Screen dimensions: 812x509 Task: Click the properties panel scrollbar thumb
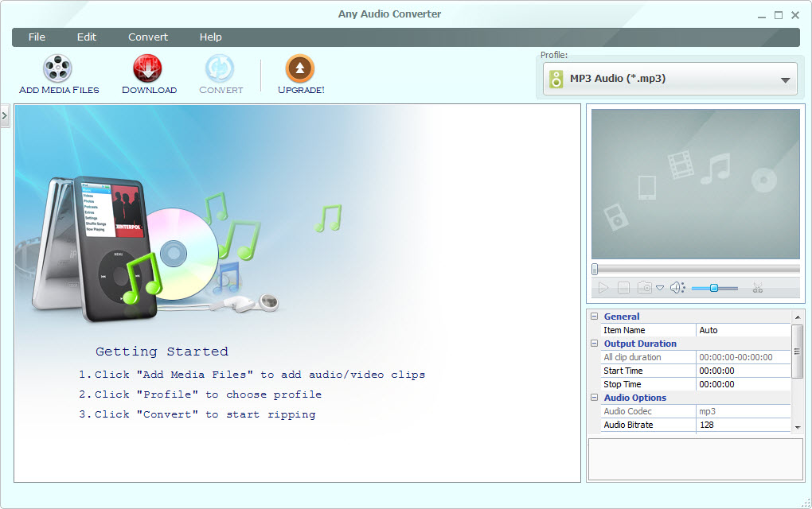pyautogui.click(x=798, y=352)
